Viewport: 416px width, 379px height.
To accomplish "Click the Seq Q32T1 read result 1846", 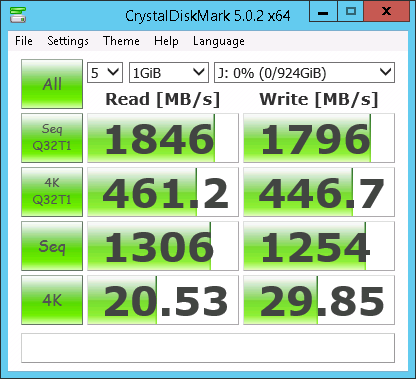I will pos(163,138).
